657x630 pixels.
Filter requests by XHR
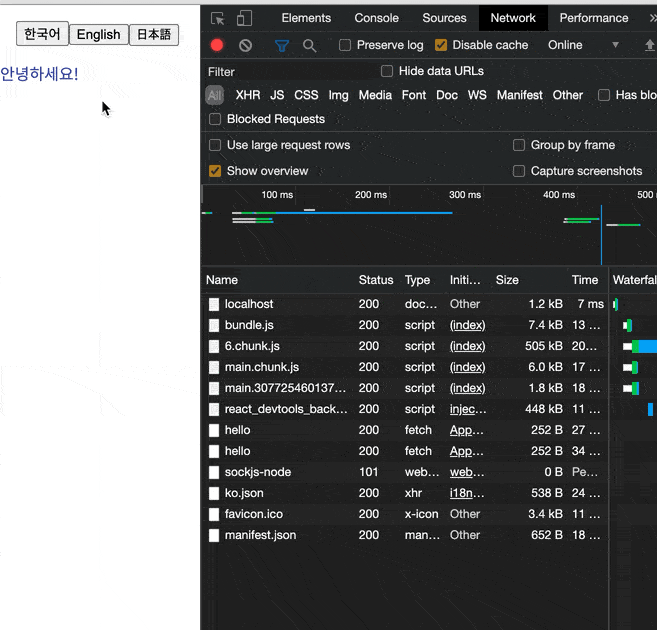[248, 95]
